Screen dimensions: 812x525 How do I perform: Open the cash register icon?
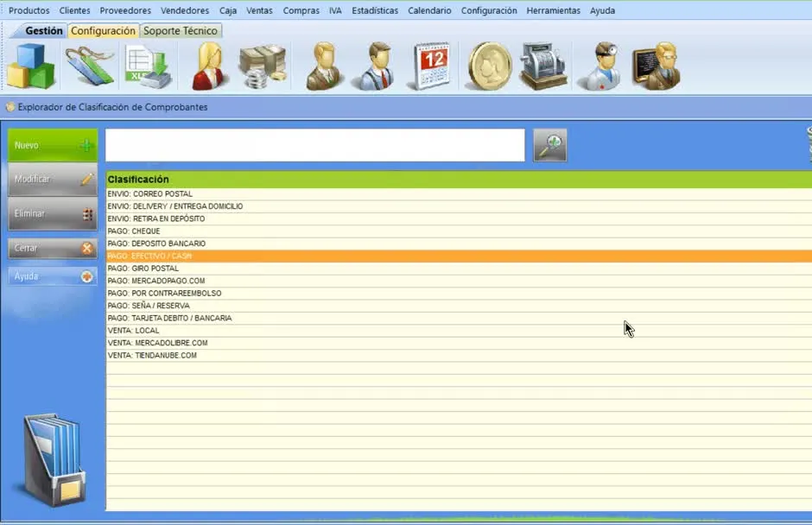543,66
